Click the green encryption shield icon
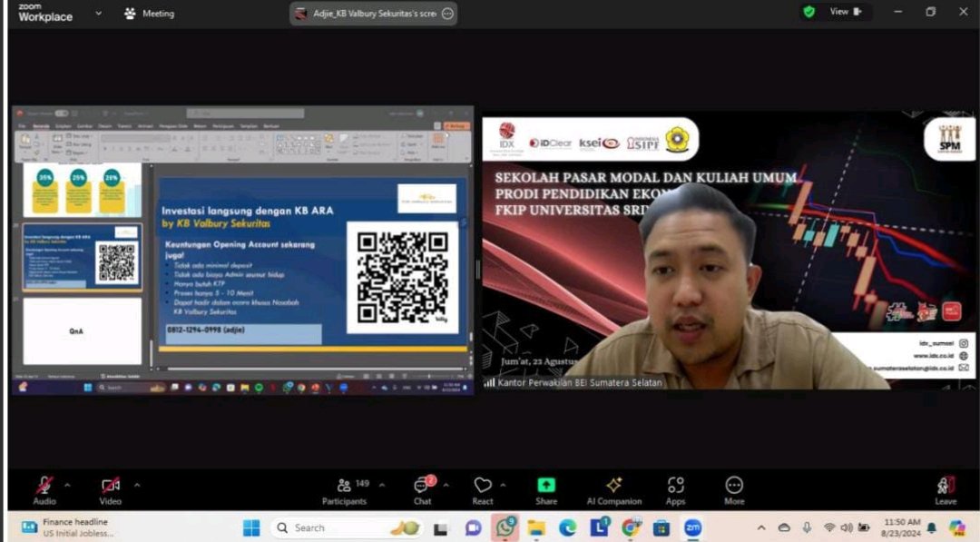 coord(808,12)
